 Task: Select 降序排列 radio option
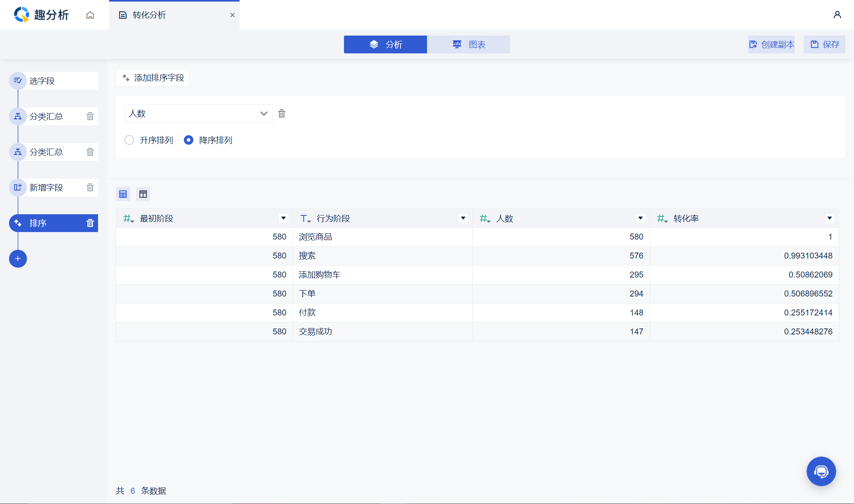point(189,140)
